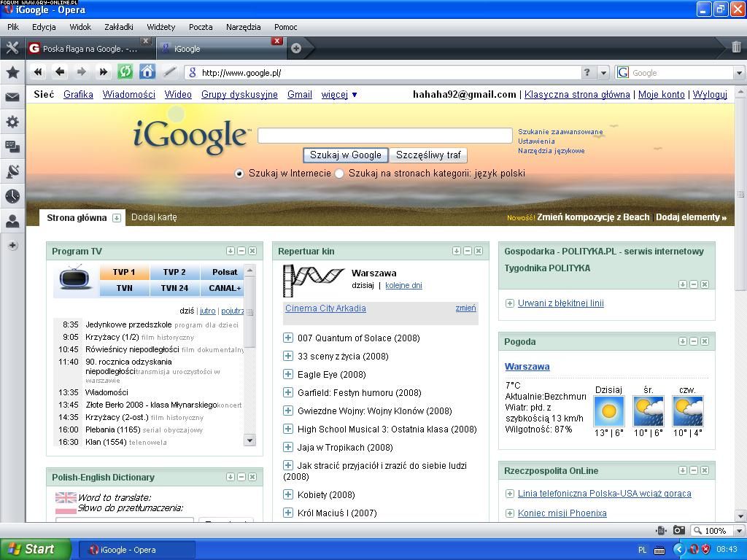Click the Wand icon in the address toolbar
This screenshot has width=747, height=560.
169,72
